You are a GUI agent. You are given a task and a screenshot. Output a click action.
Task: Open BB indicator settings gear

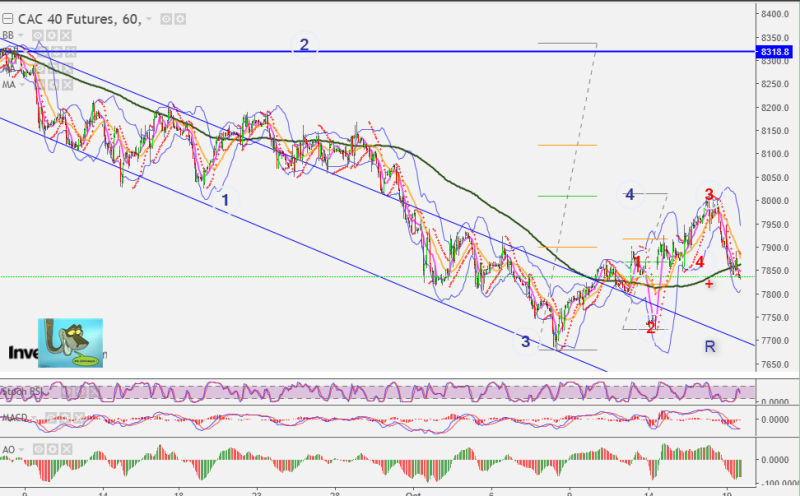point(52,35)
